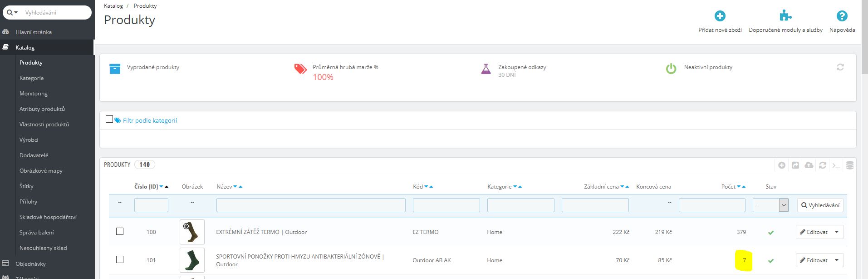The image size is (868, 279).
Task: Go to Objednávky in the sidebar
Action: coord(30,264)
